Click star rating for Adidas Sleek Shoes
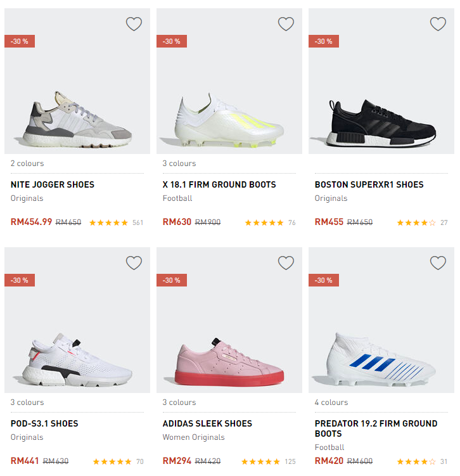This screenshot has height=476, width=460. pos(260,461)
